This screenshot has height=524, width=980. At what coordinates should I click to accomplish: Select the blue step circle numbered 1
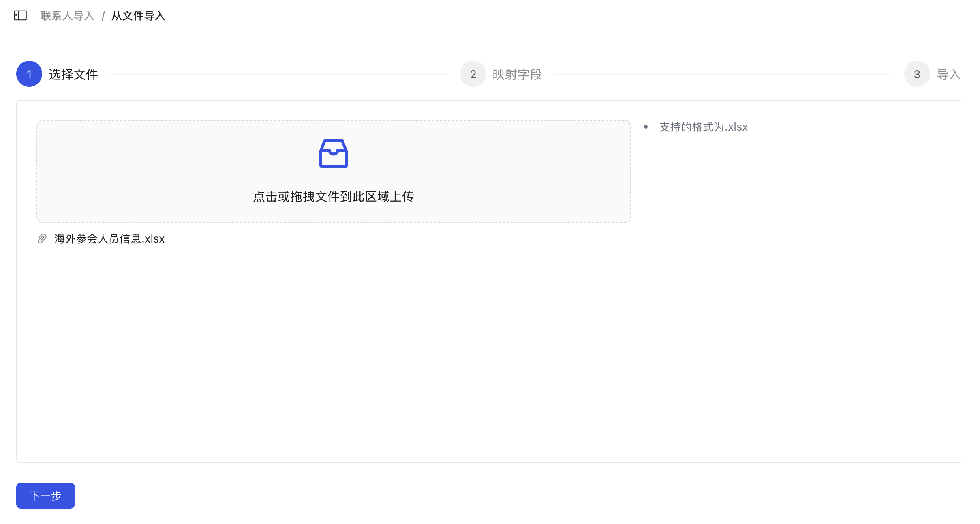pos(29,73)
